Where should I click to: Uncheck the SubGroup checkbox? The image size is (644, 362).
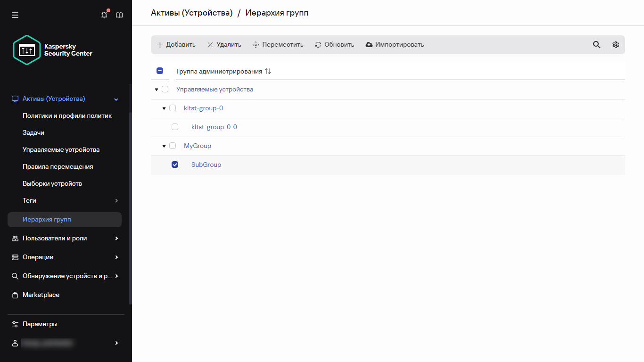click(x=175, y=164)
